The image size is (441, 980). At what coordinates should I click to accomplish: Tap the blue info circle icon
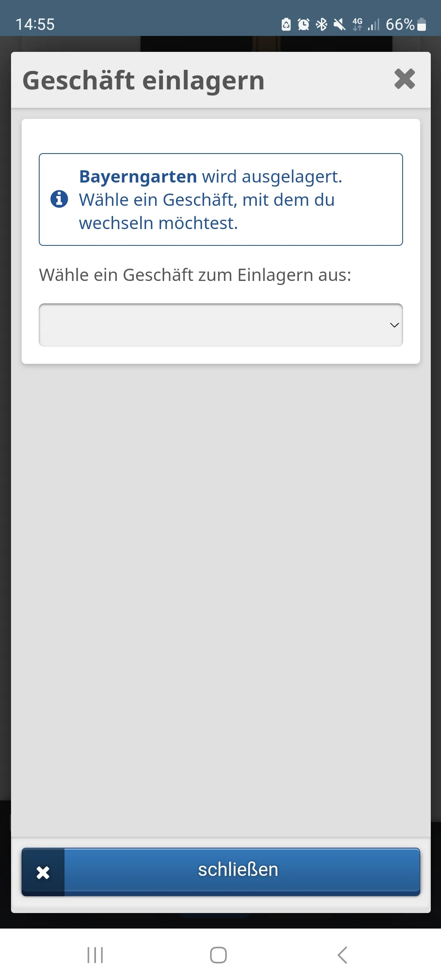[x=59, y=199]
